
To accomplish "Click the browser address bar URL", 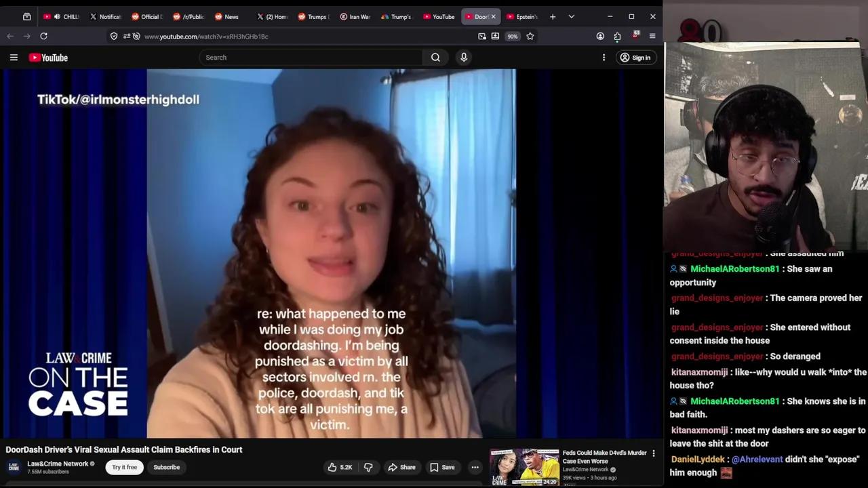I will click(x=206, y=37).
